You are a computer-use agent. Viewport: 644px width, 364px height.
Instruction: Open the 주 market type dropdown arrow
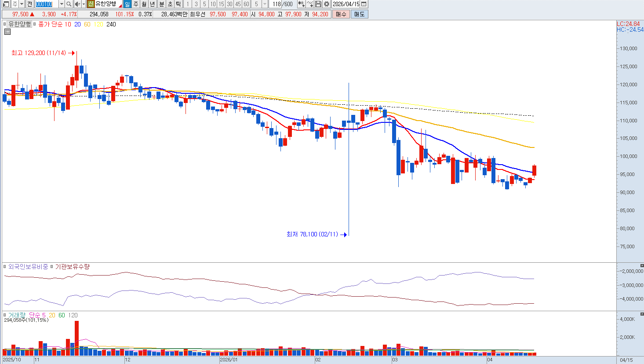coord(22,4)
